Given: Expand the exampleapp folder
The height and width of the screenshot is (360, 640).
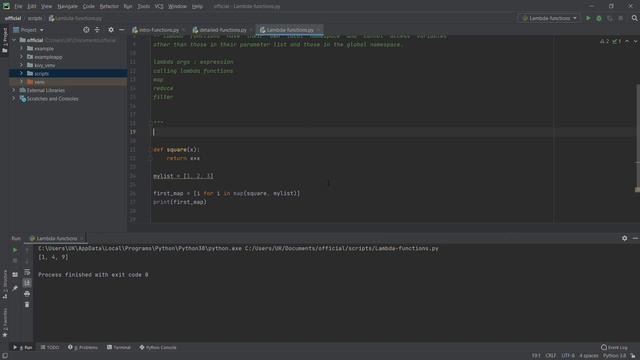Looking at the screenshot, I should (x=22, y=57).
